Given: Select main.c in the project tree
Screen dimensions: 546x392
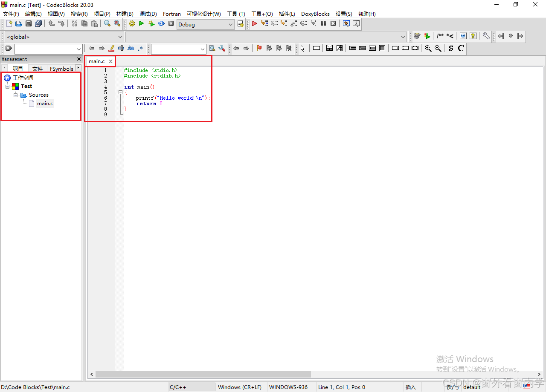Looking at the screenshot, I should point(45,104).
